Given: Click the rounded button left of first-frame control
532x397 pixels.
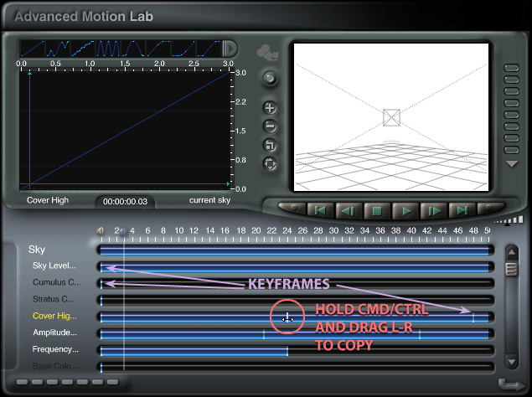Looking at the screenshot, I should tap(292, 208).
